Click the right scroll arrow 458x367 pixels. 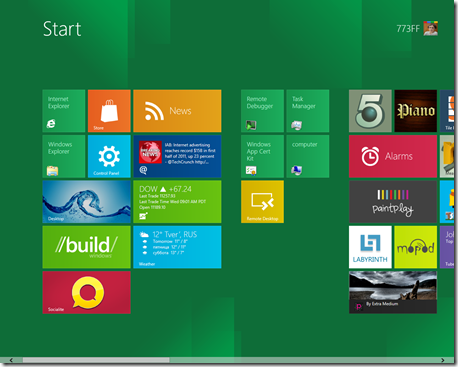[443, 360]
